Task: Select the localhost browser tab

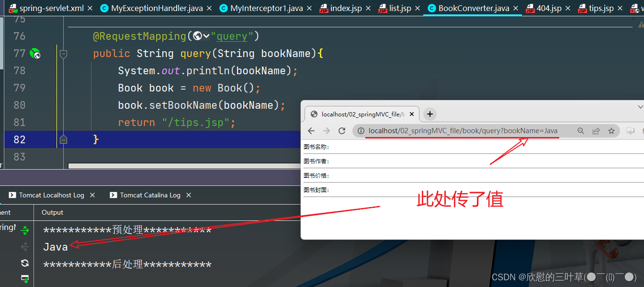Action: pyautogui.click(x=362, y=114)
